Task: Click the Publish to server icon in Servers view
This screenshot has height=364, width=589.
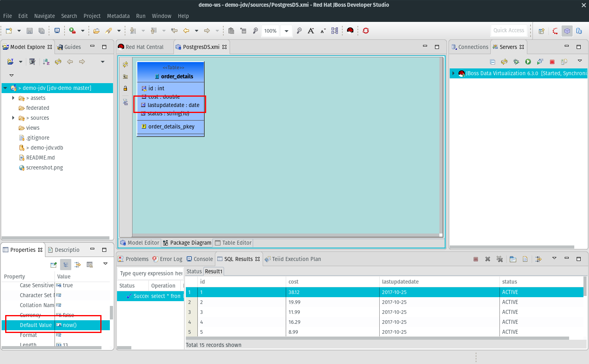Action: point(564,62)
